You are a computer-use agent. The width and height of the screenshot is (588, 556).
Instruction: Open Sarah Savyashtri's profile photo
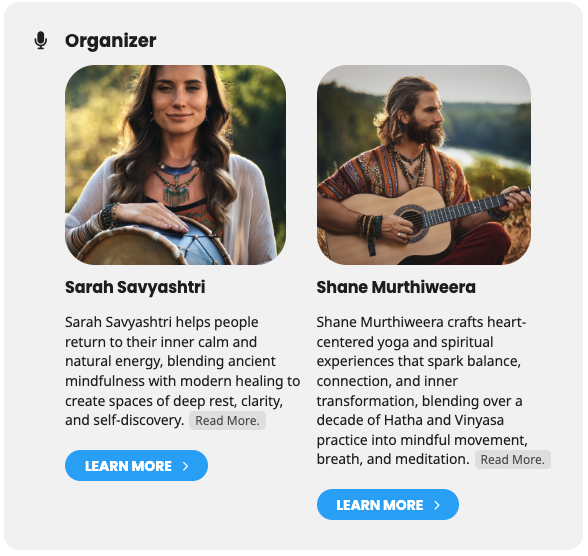(x=176, y=165)
